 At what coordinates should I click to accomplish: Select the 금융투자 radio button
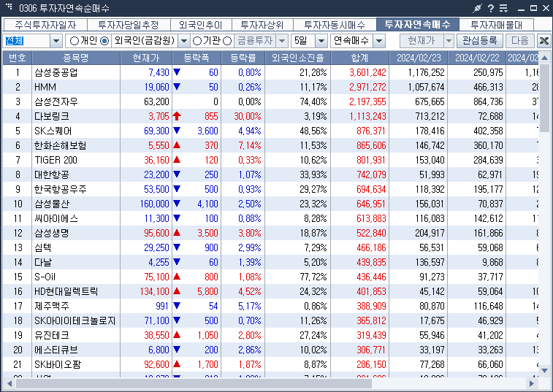[227, 41]
